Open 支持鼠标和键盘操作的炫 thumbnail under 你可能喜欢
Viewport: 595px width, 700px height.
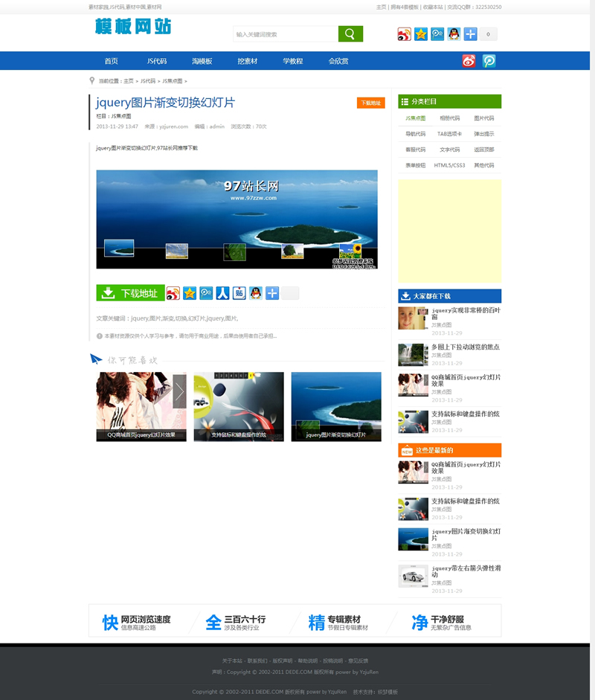239,406
